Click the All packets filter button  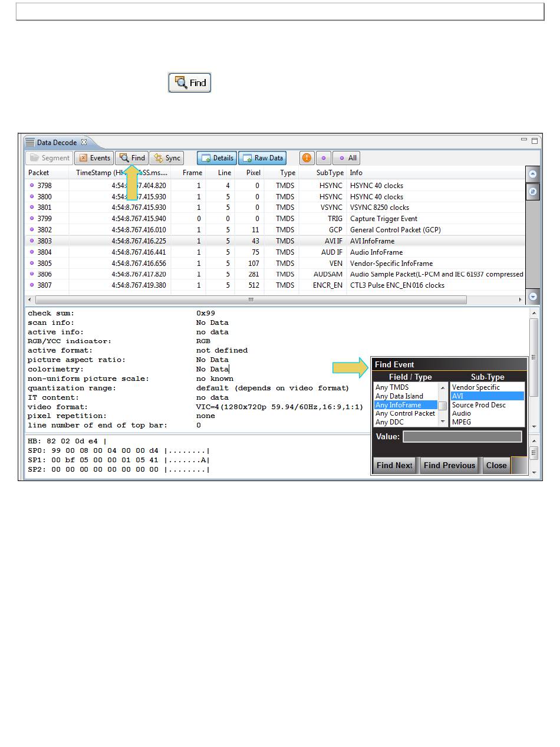[347, 158]
